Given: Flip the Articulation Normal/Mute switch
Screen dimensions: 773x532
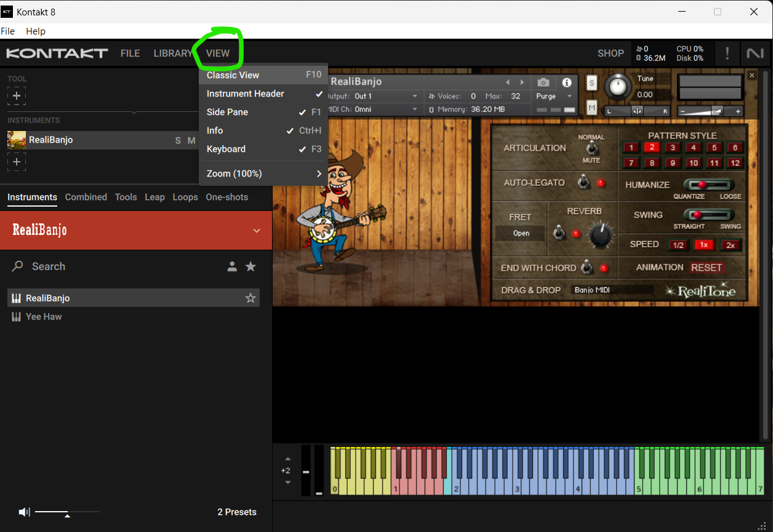Looking at the screenshot, I should tap(591, 148).
